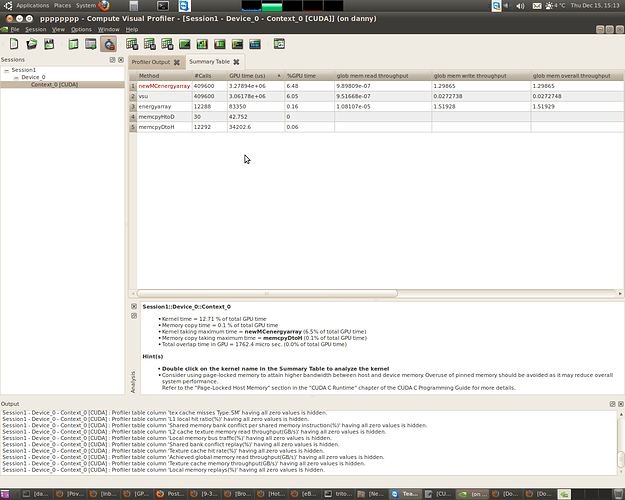Click the Output panel vertical scrollbar
This screenshot has width=625, height=500.
point(621,443)
